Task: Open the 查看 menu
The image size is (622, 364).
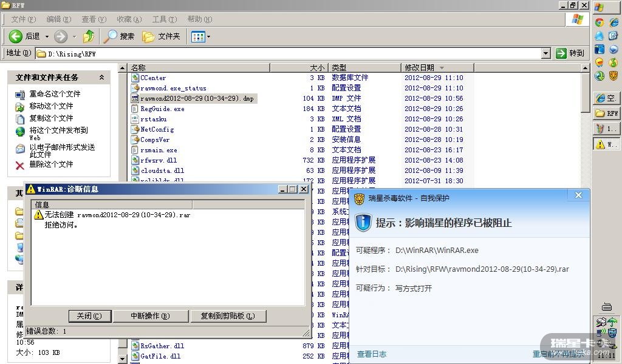Action: 94,19
